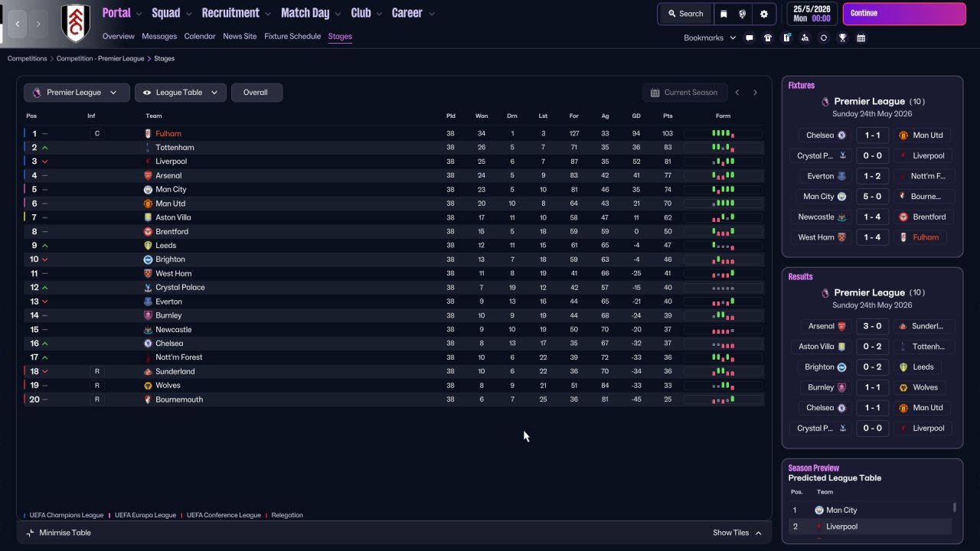Open the bookmark icon beside Search
The width and height of the screenshot is (980, 551).
point(724,14)
